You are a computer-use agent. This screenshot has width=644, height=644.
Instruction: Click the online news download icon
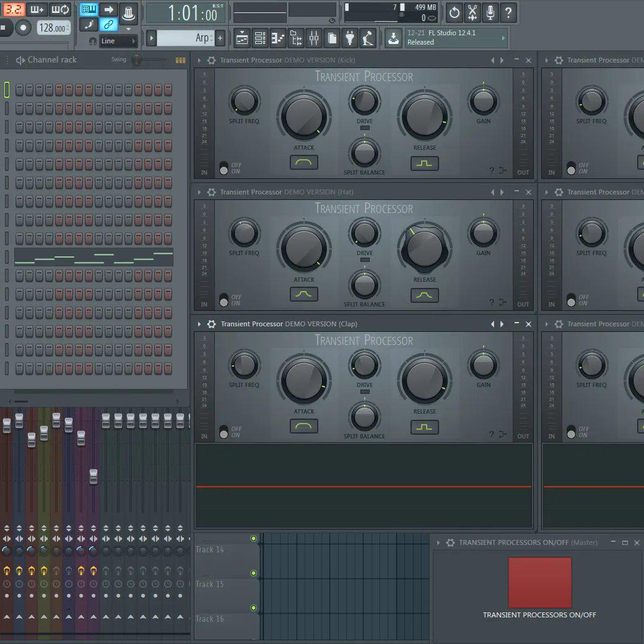coord(393,38)
